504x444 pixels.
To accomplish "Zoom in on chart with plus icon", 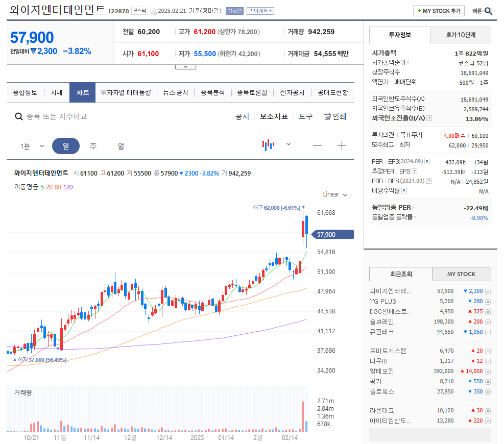I will coord(342,145).
